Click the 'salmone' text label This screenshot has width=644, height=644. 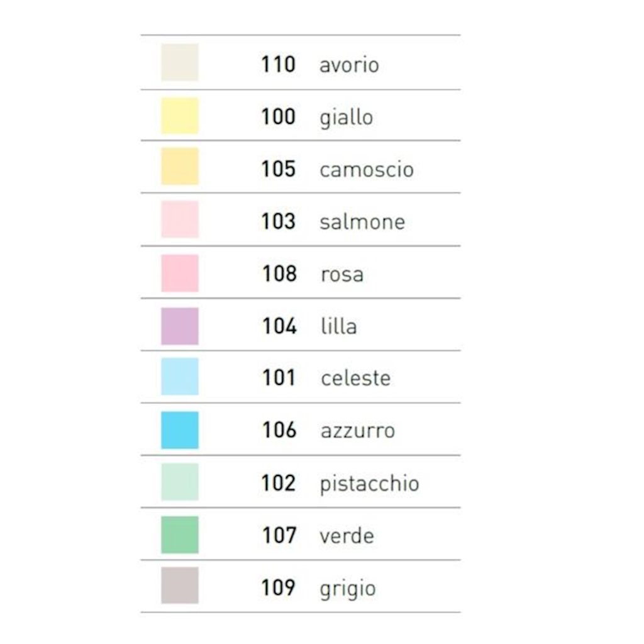point(362,222)
